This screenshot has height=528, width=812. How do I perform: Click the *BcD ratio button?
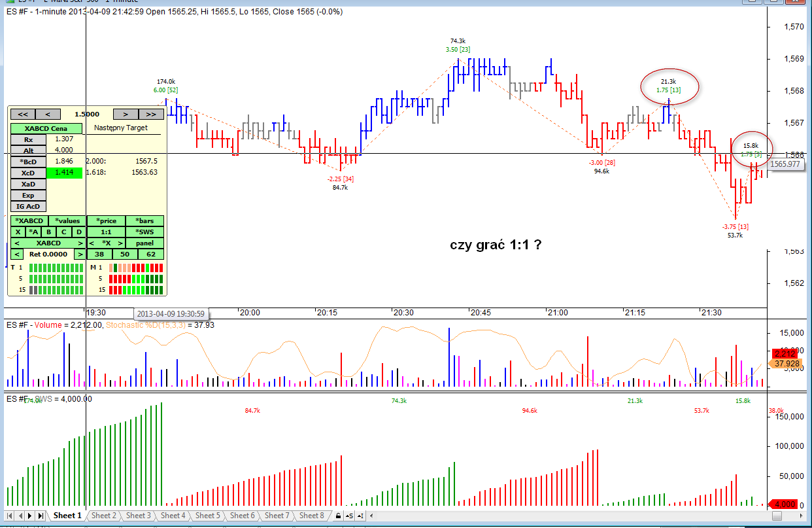click(28, 162)
